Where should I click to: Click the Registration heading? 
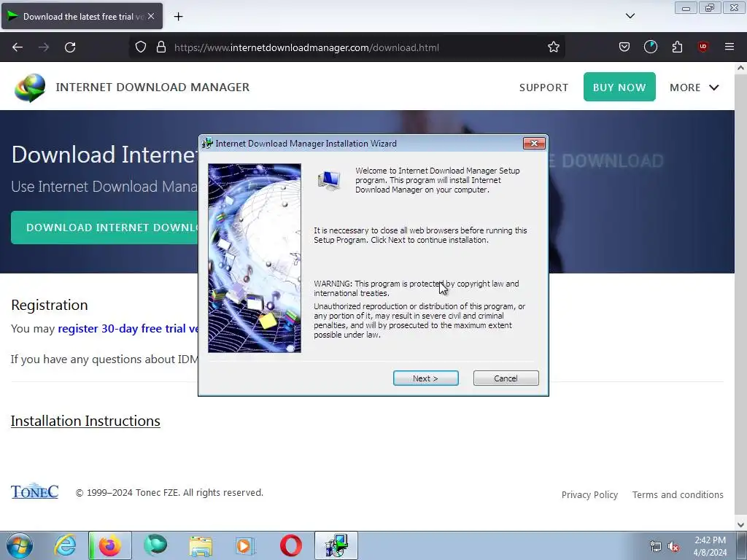click(x=50, y=305)
